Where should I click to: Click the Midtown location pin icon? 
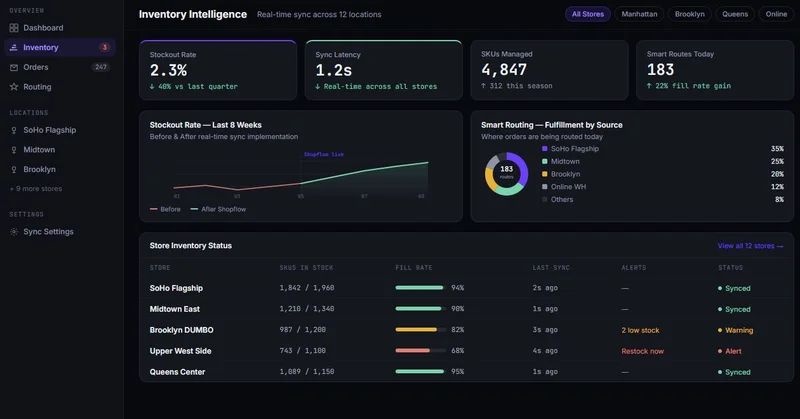coord(14,150)
